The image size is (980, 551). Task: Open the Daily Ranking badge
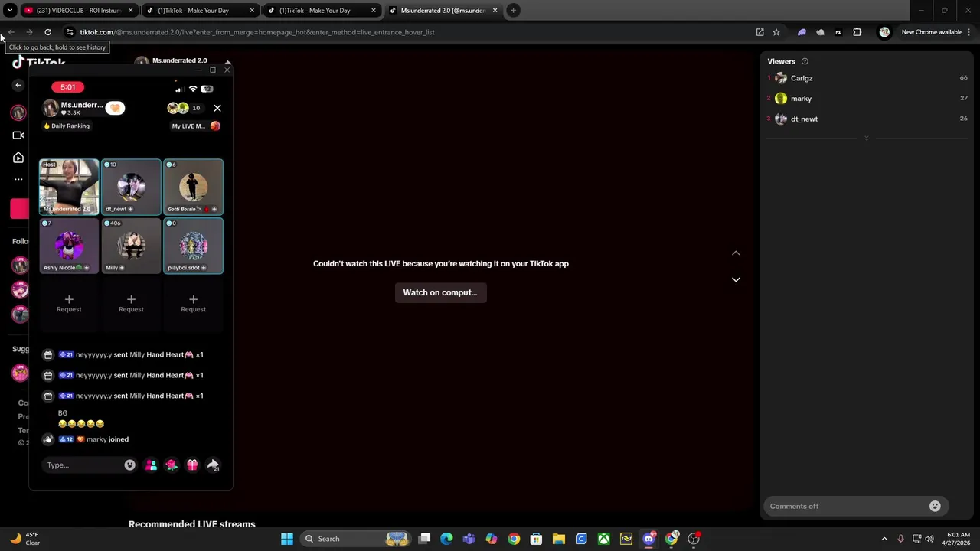67,126
